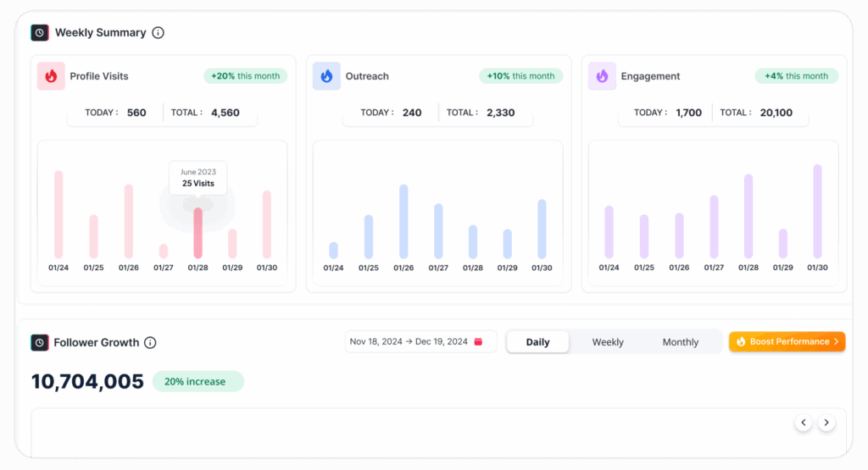Click the purple flame Engagement icon
Screen dimensions: 868x470
[602, 76]
